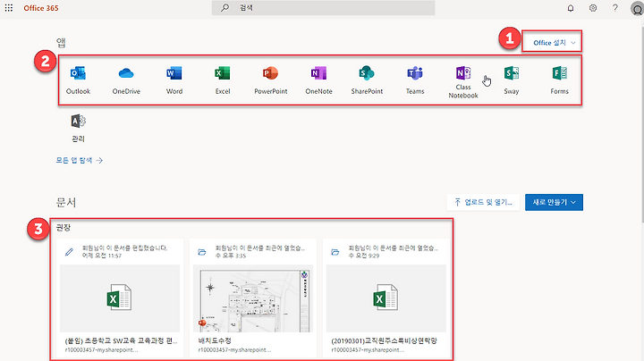The image size is (644, 361).
Task: Expand the 새로 만들기 dropdown button
Action: (554, 202)
